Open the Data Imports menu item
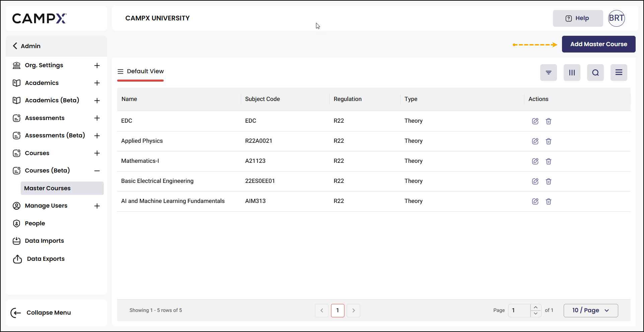This screenshot has width=644, height=332. [44, 241]
